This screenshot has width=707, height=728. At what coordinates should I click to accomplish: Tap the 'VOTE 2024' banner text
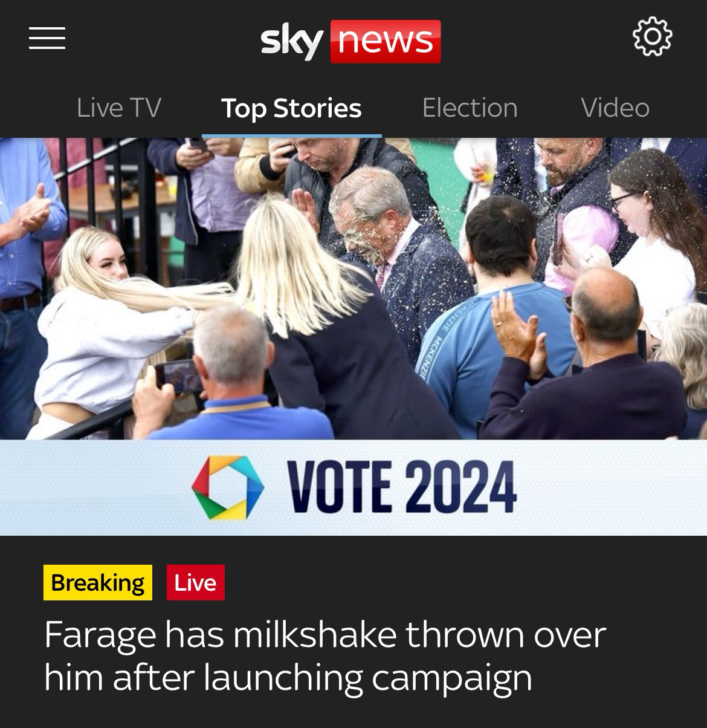pos(402,487)
